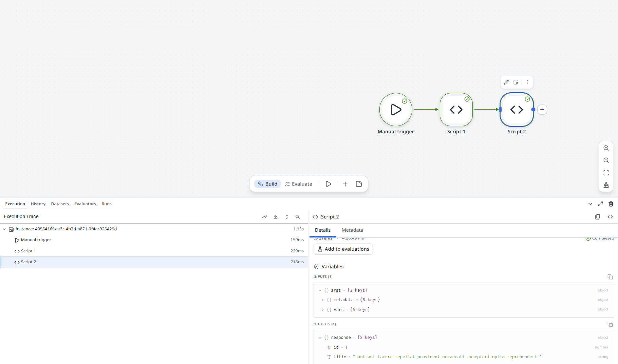Expand bottom panel to full screen
618x364 pixels.
(x=600, y=204)
